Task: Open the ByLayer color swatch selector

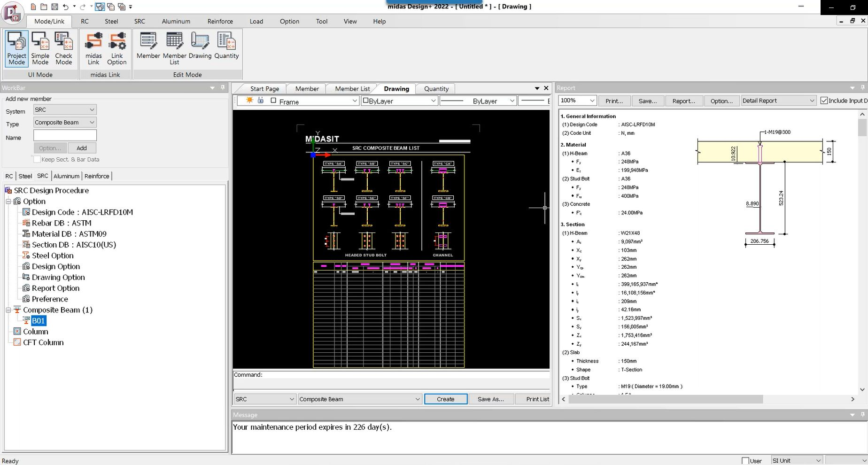Action: (x=399, y=101)
